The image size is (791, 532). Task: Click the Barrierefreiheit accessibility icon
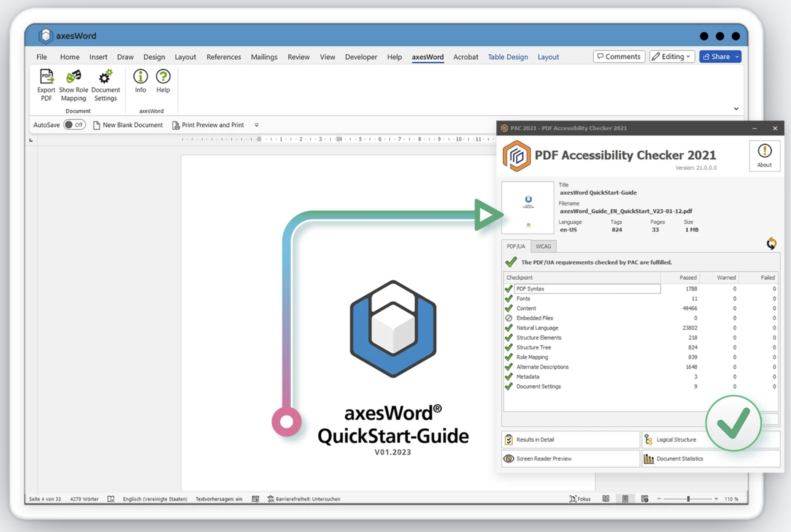(x=271, y=499)
